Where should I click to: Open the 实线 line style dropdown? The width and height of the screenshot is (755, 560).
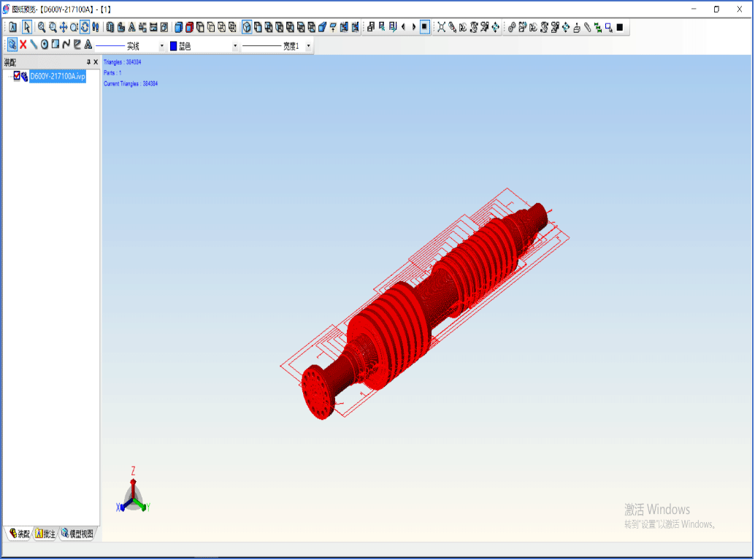tap(162, 46)
